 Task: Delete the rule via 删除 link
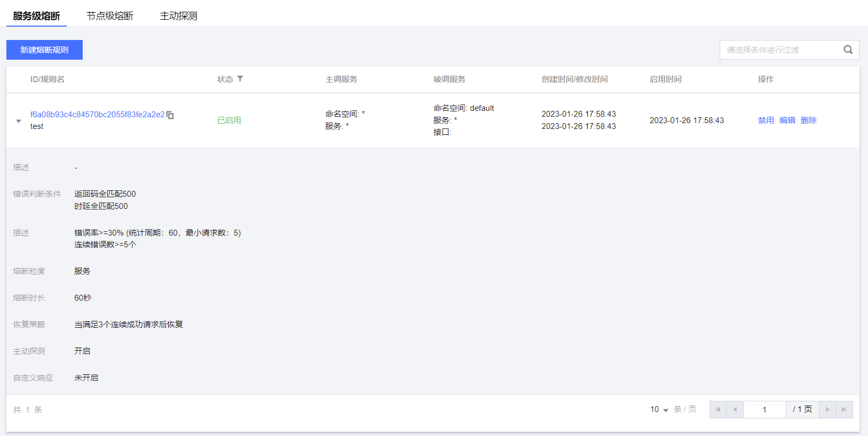click(808, 120)
